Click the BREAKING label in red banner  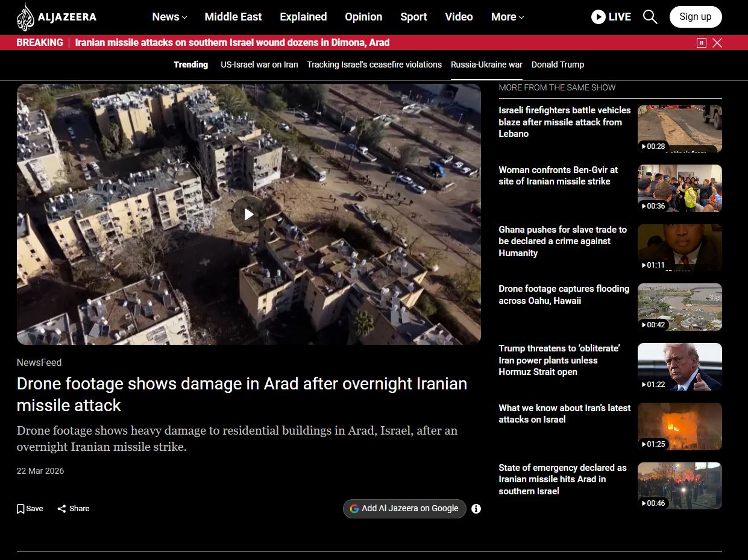pos(40,43)
